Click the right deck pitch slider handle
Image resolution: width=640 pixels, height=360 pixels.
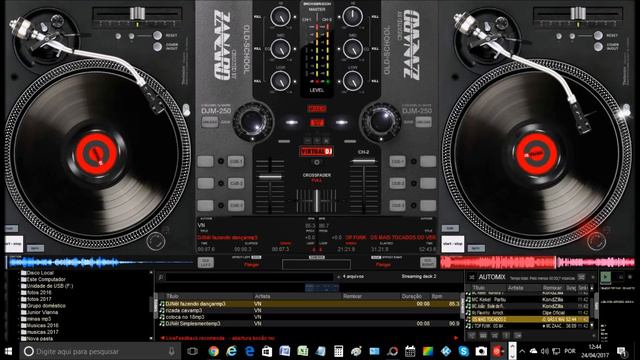(578, 13)
